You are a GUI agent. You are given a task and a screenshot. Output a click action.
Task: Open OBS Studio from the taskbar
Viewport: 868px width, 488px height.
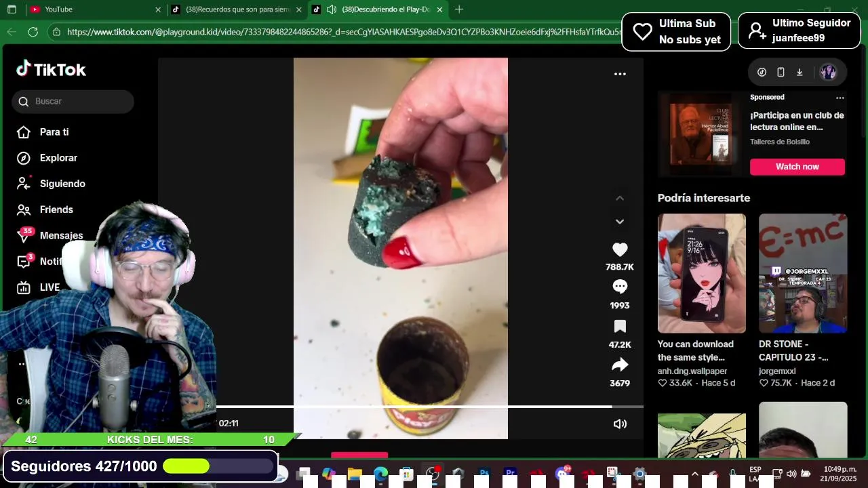pos(433,474)
